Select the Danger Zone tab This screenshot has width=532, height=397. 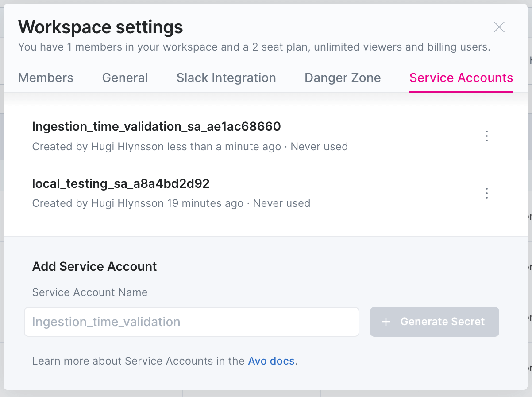click(x=343, y=78)
